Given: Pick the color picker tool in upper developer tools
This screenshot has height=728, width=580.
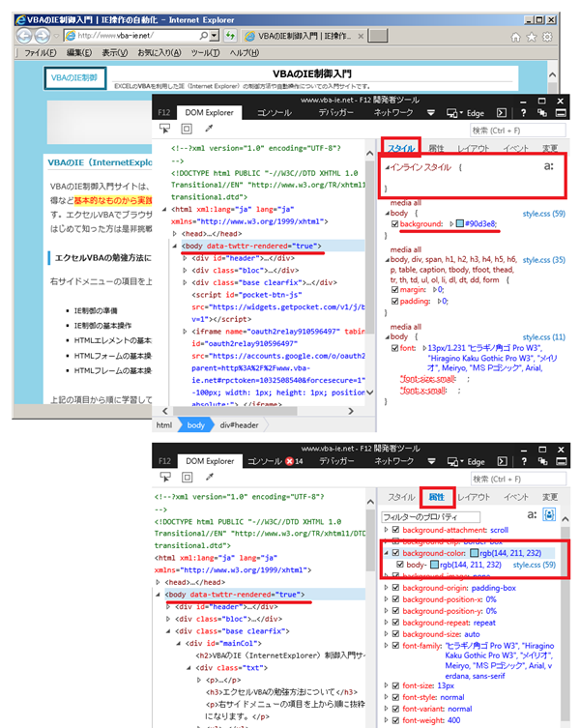Looking at the screenshot, I should 209,129.
